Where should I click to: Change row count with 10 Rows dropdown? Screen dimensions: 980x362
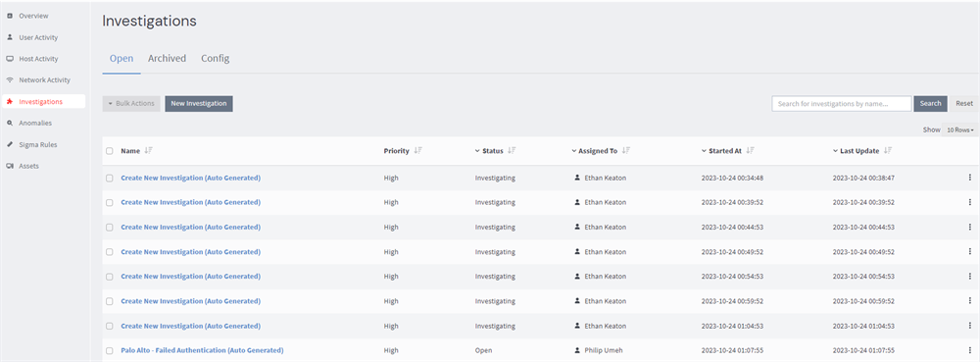[960, 129]
